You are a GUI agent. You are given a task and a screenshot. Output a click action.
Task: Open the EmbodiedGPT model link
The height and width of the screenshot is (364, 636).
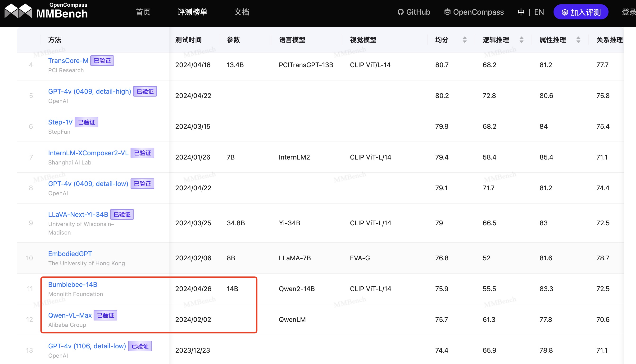point(70,254)
